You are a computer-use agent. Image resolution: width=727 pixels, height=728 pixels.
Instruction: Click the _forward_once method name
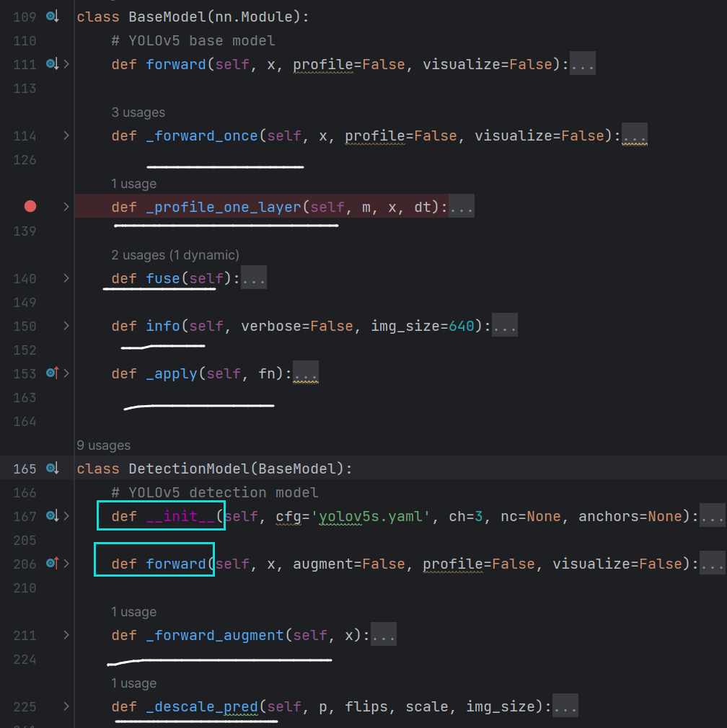[x=202, y=136]
